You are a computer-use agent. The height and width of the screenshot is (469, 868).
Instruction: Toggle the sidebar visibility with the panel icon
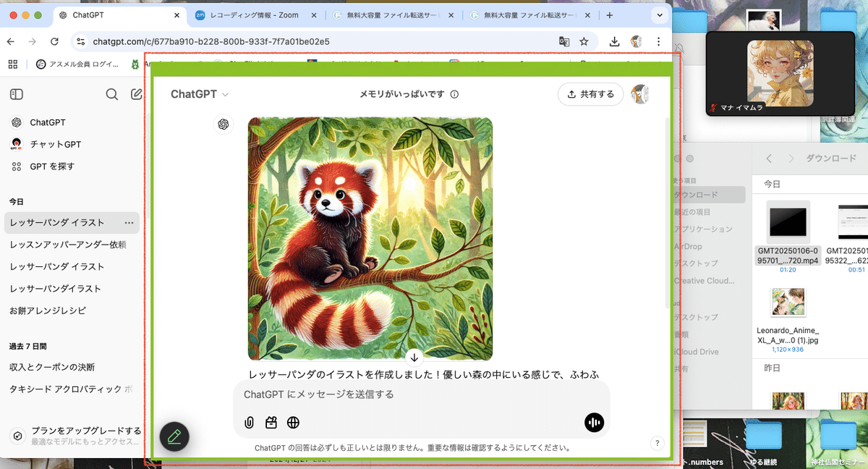[16, 94]
